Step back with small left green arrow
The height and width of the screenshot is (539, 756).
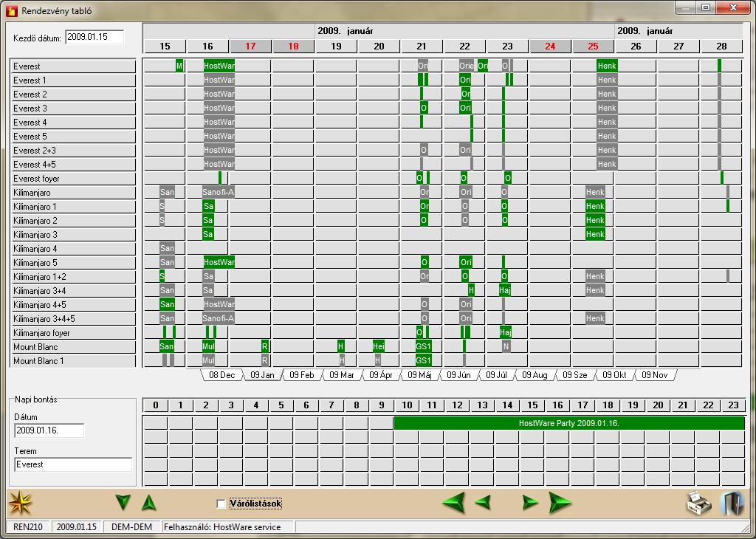(483, 502)
